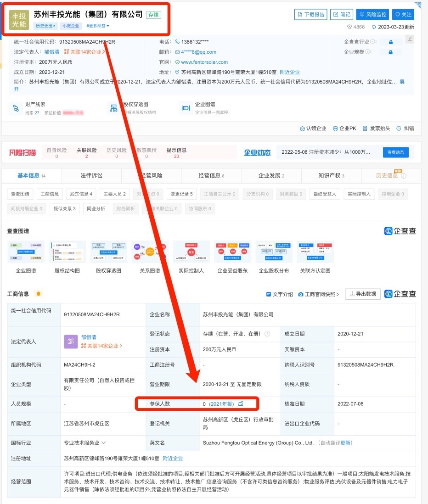
Task: Select 提示信息 23 in risk scan
Action: click(x=176, y=153)
